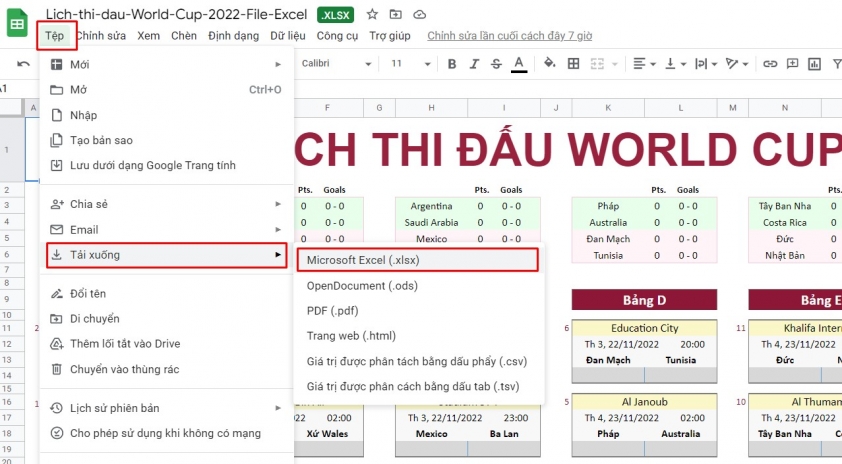Toggle strikethrough formatting button
The image size is (842, 464).
pyautogui.click(x=496, y=64)
